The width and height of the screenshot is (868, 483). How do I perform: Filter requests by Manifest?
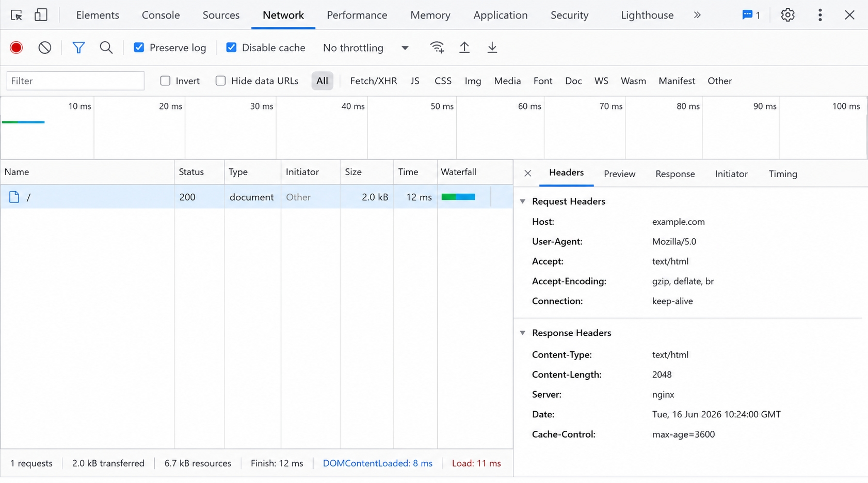point(677,81)
